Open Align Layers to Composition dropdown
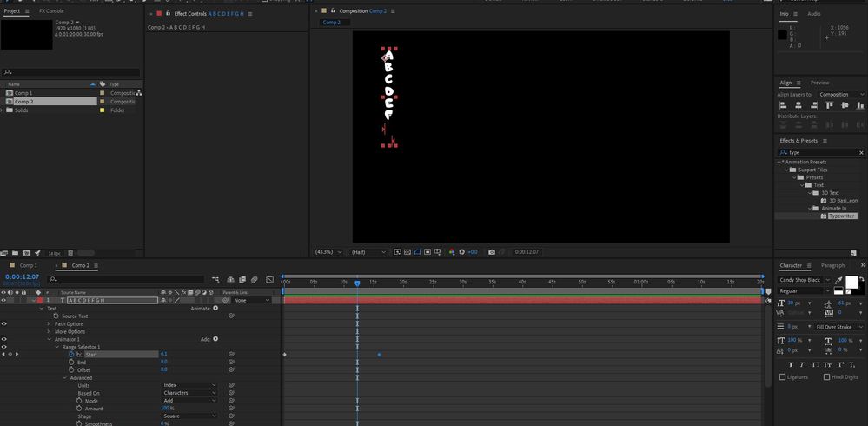 [841, 94]
